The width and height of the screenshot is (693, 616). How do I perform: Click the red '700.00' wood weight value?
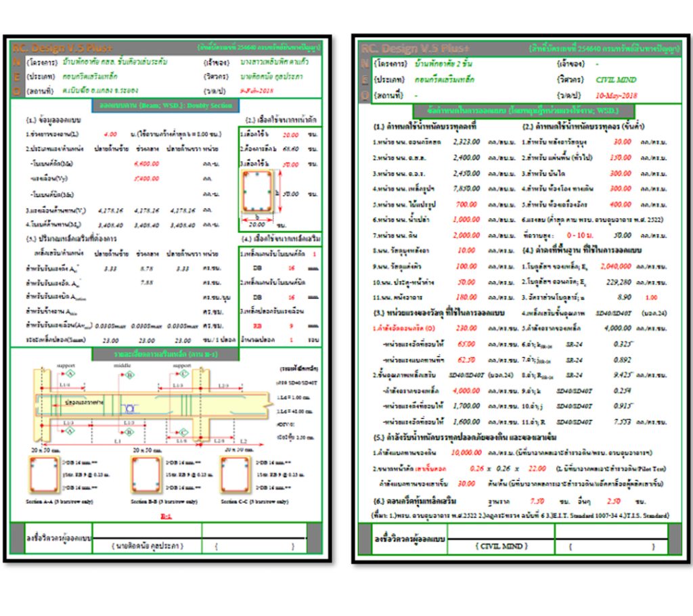point(467,204)
